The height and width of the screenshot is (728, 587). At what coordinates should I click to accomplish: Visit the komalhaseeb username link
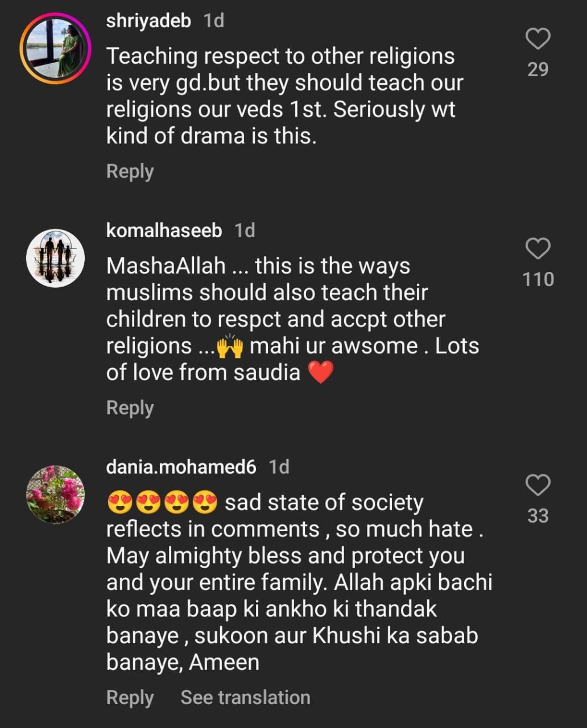[164, 230]
